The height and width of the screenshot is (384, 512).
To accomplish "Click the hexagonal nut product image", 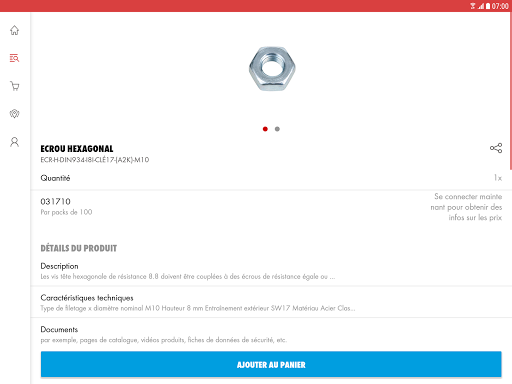I will coord(272,69).
